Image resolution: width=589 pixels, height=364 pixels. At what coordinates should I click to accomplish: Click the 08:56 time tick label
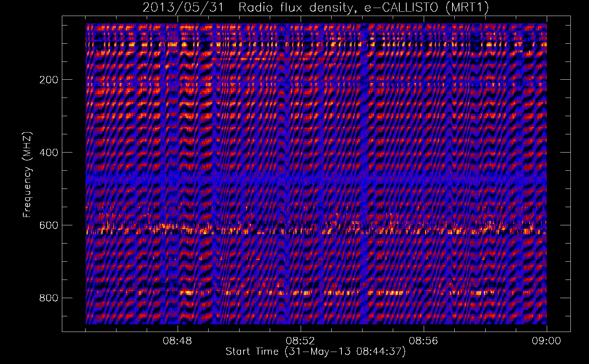[x=424, y=341]
